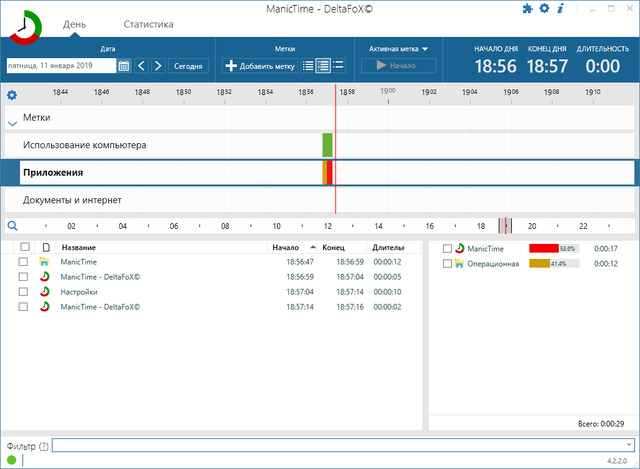Viewport: 640px width, 469px height.
Task: Select the 'День' tab
Action: [74, 24]
